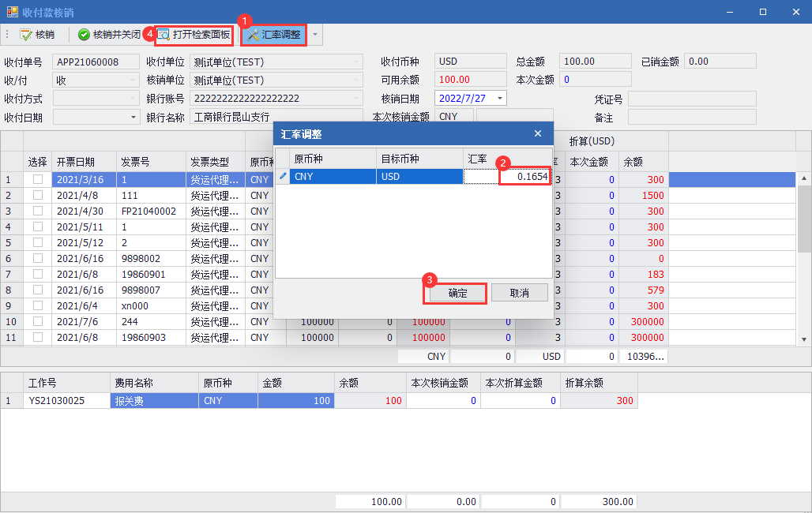Click the invoice grid vertical scrollbar down arrow
The image size is (812, 513).
[x=804, y=339]
